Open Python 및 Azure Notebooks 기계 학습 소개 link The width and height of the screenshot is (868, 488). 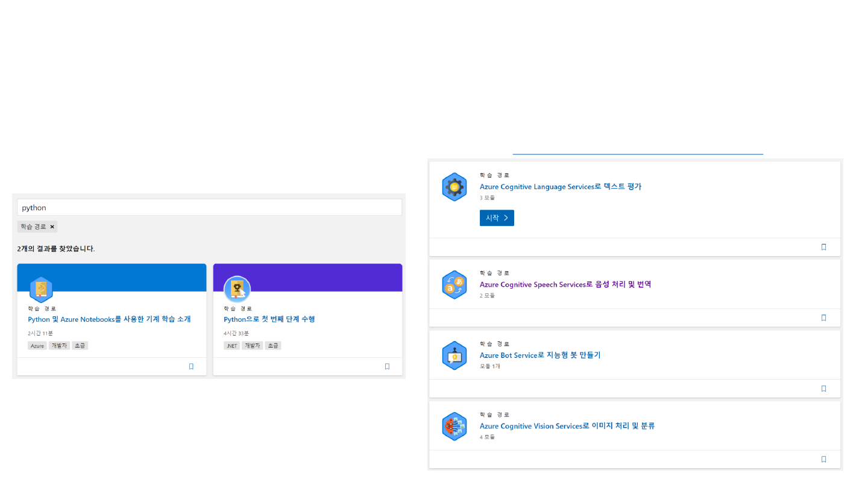109,319
